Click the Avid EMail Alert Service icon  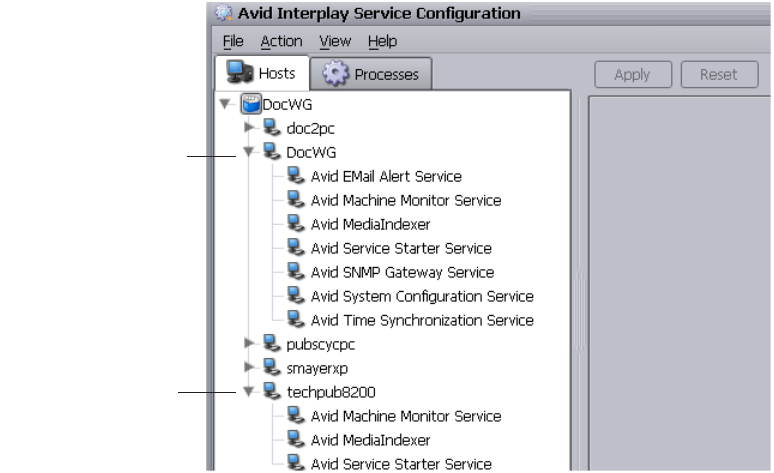296,175
